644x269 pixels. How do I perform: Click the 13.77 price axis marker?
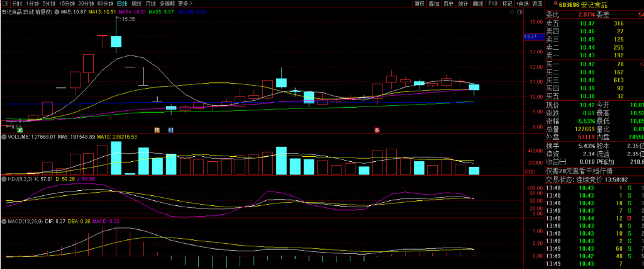tap(531, 37)
